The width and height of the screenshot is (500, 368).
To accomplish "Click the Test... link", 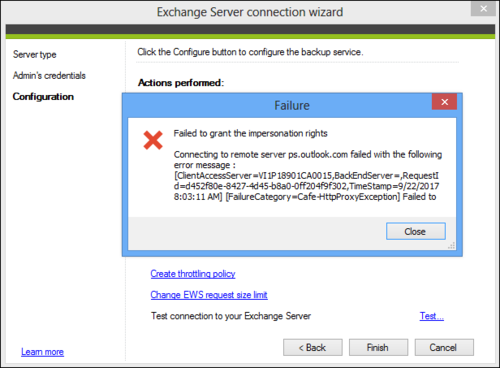I will (x=432, y=316).
